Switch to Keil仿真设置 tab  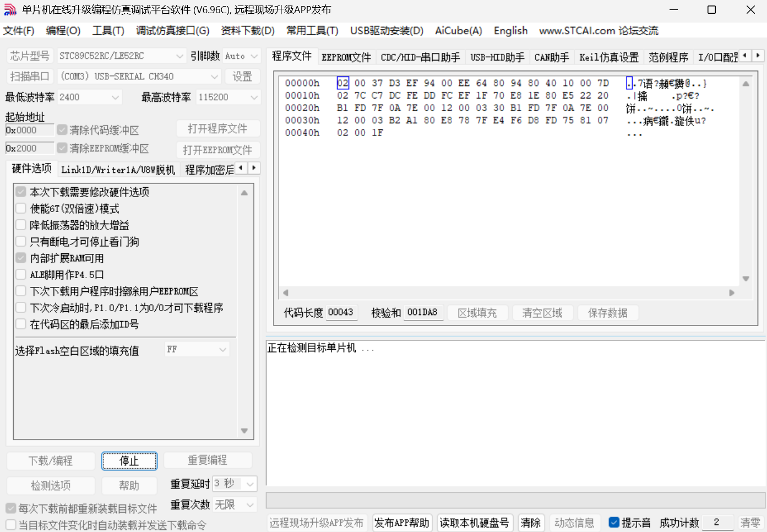[608, 57]
